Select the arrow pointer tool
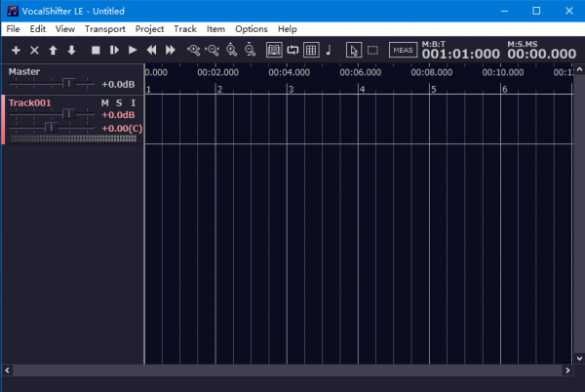 pyautogui.click(x=354, y=50)
